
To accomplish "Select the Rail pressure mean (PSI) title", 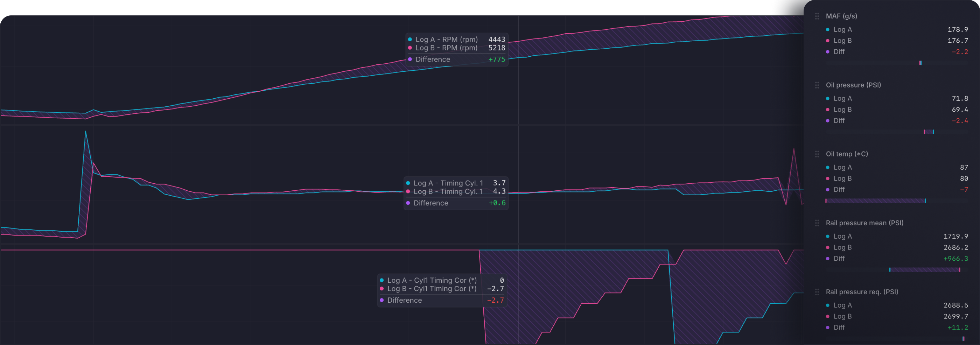I will tap(864, 223).
